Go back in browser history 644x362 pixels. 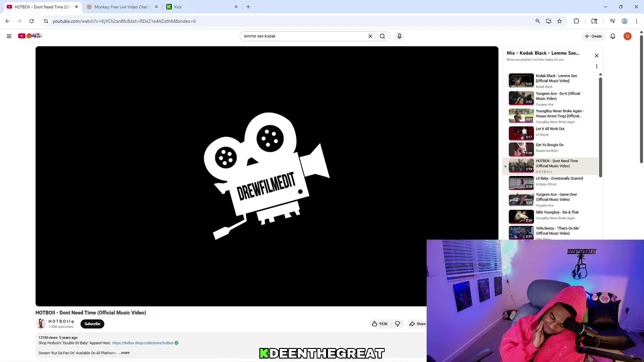(x=8, y=21)
